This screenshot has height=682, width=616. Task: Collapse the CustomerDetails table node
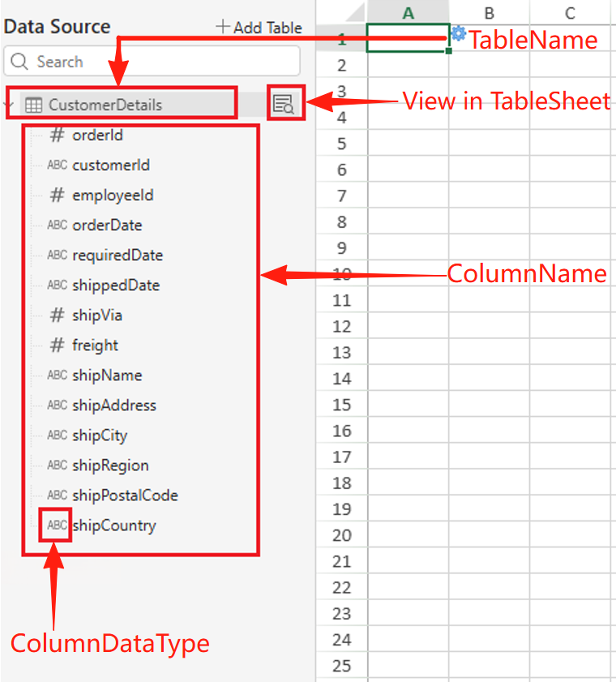click(9, 105)
